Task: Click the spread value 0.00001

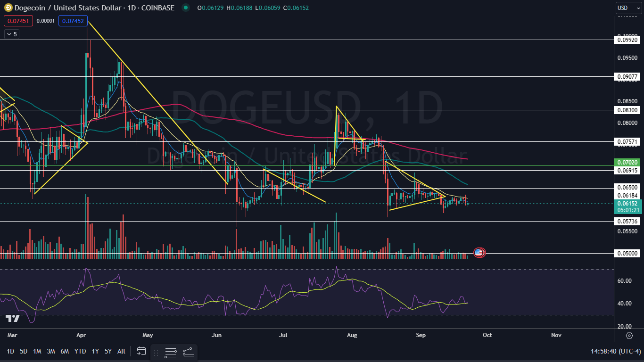Action: (45, 21)
